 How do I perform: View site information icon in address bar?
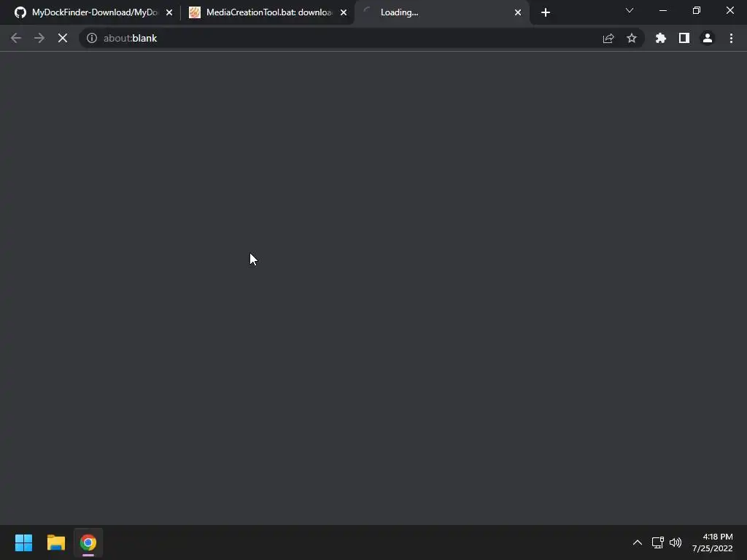[x=92, y=38]
